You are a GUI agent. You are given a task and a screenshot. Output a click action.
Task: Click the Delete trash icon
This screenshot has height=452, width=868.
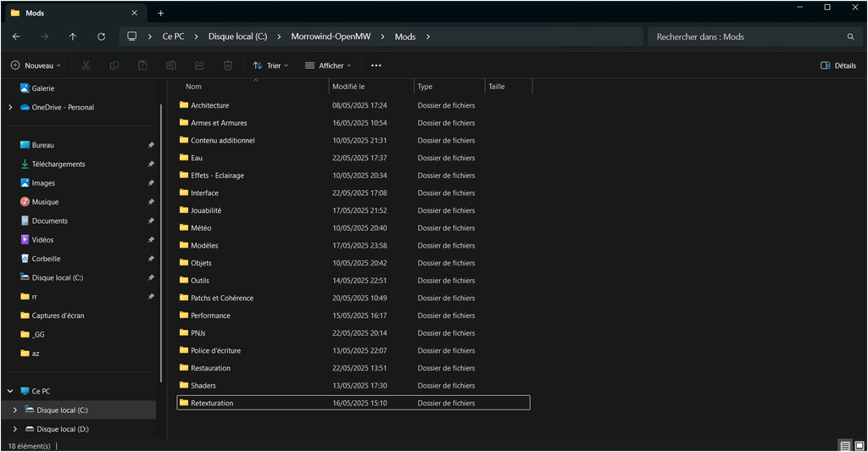coord(227,65)
